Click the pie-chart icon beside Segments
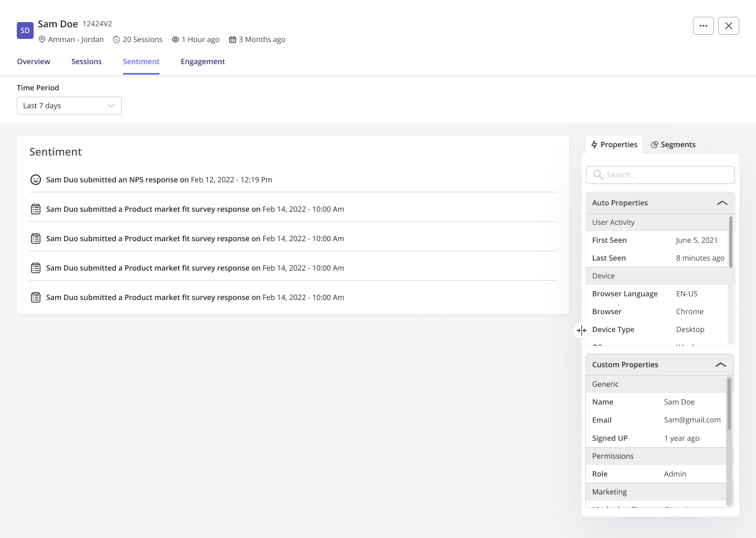The image size is (756, 538). coord(655,144)
